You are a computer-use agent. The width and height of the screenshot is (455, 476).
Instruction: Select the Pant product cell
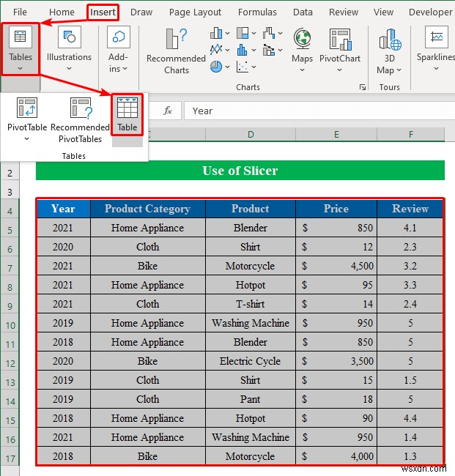[251, 399]
